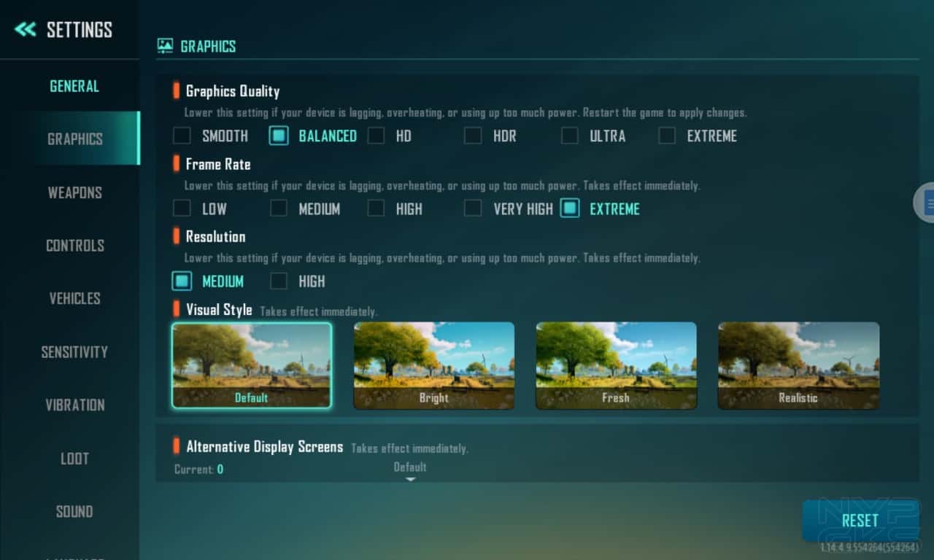Select the Fresh visual style thumbnail
Viewport: 934px width, 560px height.
click(x=616, y=365)
